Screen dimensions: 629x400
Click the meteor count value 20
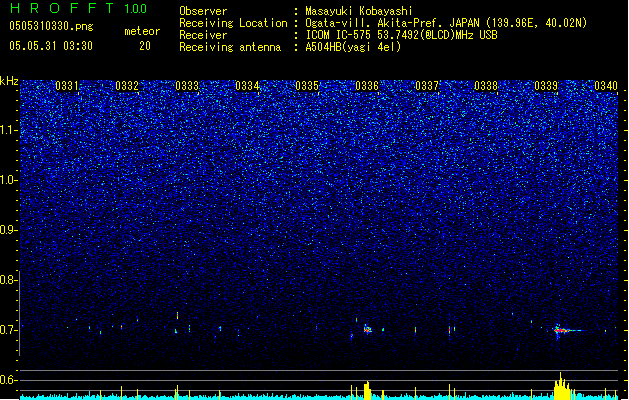pos(145,46)
